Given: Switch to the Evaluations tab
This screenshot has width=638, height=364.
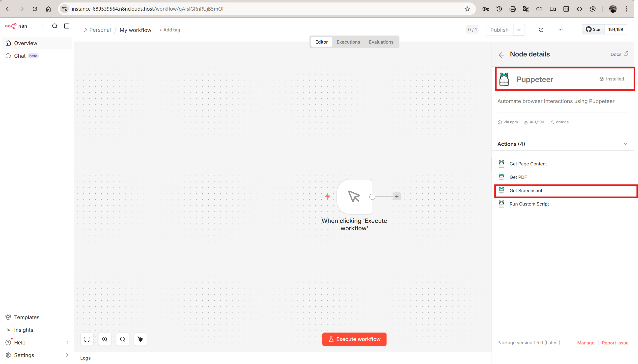Looking at the screenshot, I should [381, 42].
